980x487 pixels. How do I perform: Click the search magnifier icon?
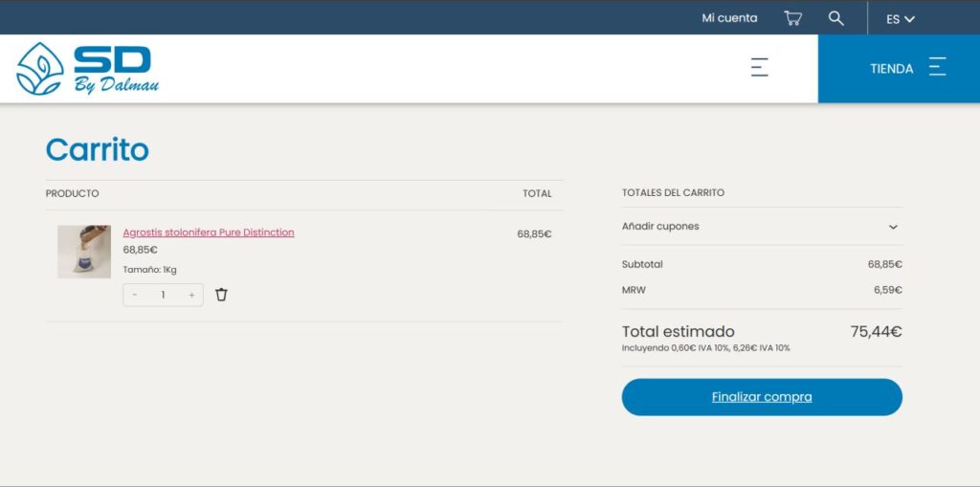(835, 18)
